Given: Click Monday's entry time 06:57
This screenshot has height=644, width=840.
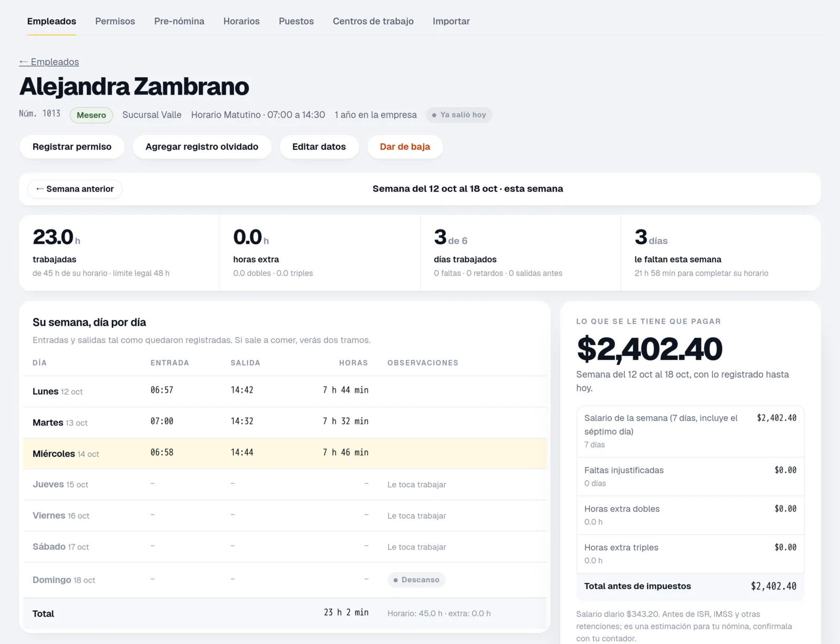Looking at the screenshot, I should 162,390.
